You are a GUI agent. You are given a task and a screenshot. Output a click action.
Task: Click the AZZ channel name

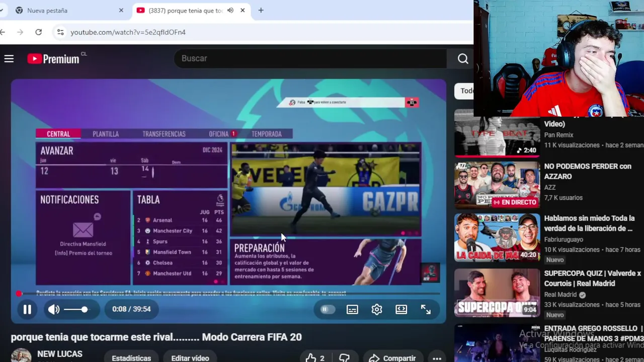550,187
